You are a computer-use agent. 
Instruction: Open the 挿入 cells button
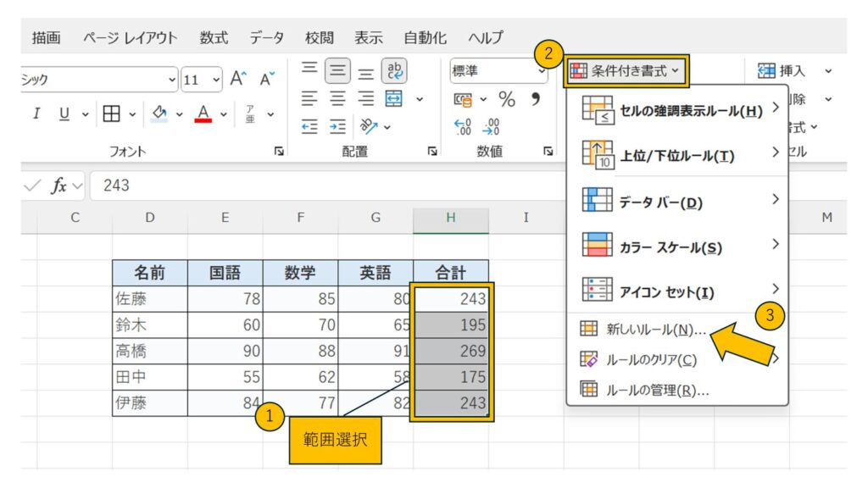pyautogui.click(x=785, y=71)
